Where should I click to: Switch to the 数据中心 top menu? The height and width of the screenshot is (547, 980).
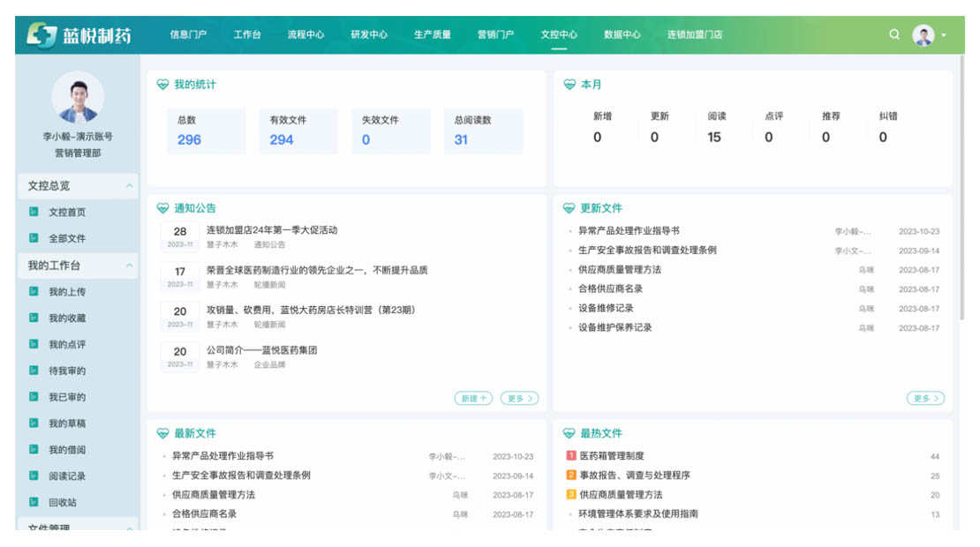tap(622, 35)
